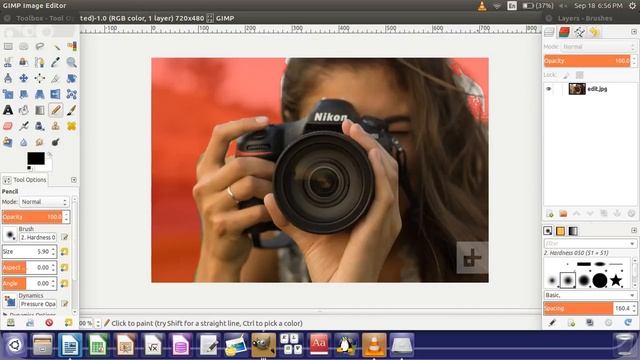Viewport: 640px width, 360px height.
Task: Select the Cage Transform tool
Action: click(x=72, y=94)
